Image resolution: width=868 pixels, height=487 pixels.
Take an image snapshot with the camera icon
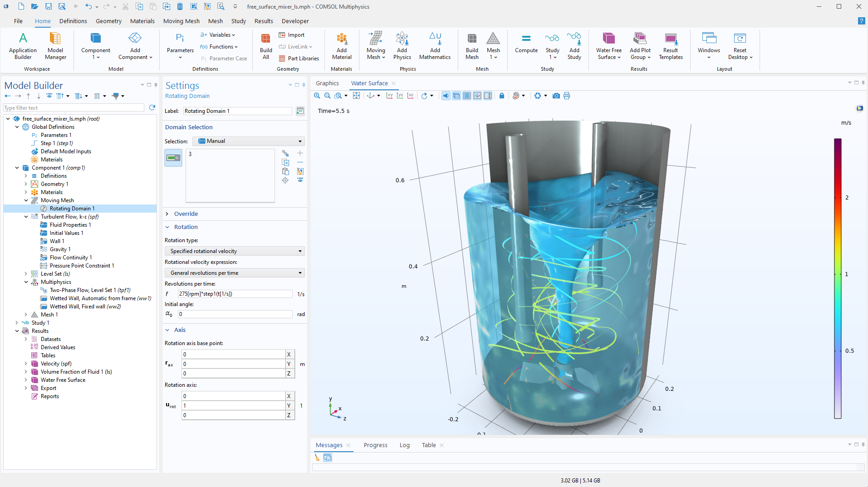[x=556, y=96]
